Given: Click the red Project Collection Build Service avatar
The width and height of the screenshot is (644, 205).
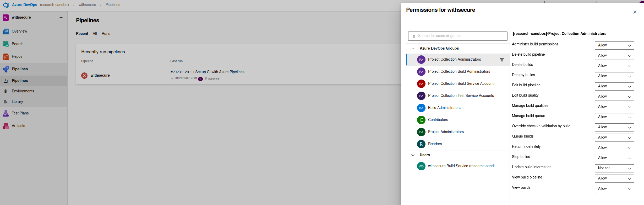Looking at the screenshot, I should pos(421,84).
